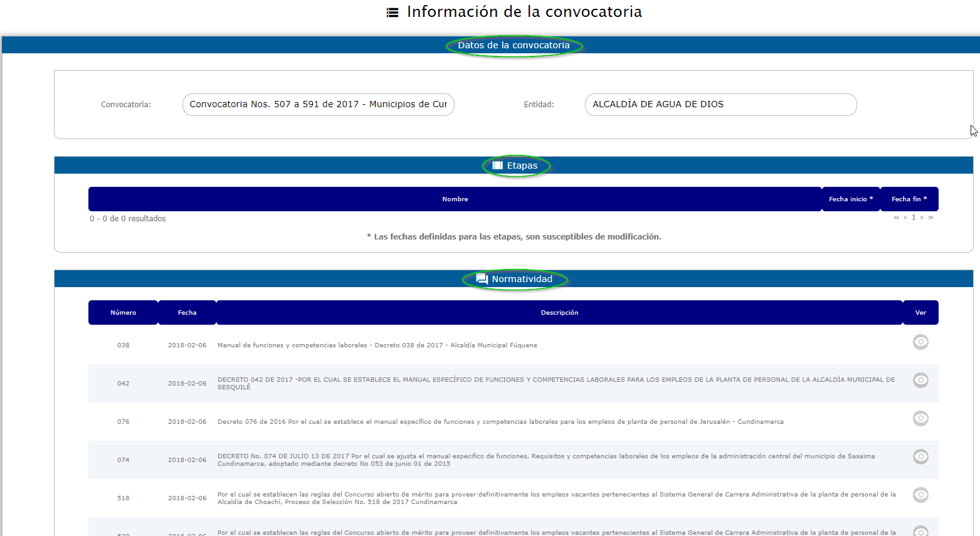Go to first page of Etapas results
The height and width of the screenshot is (536, 980).
pos(897,218)
